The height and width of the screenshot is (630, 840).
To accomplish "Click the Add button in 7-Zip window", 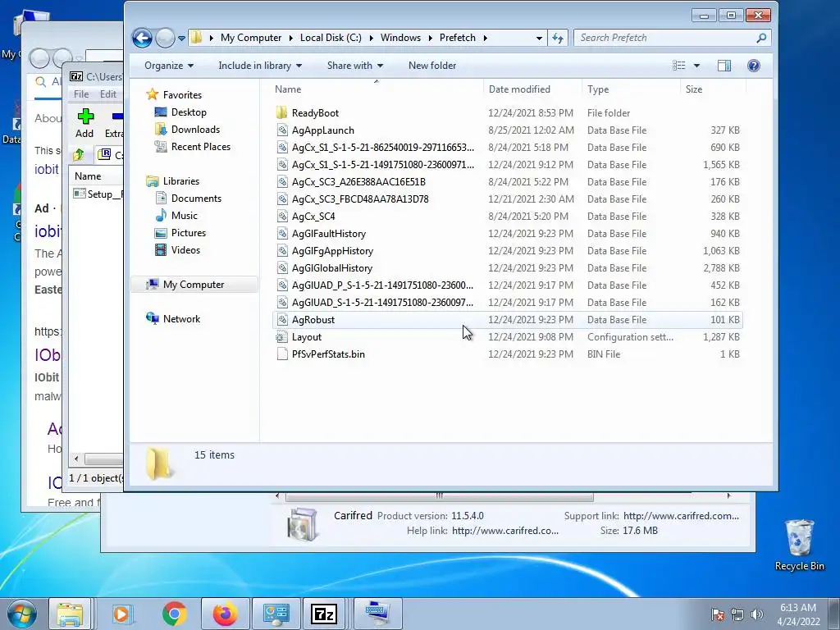I will [84, 123].
